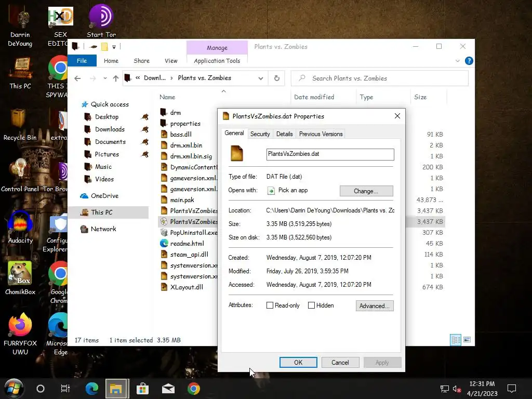Image resolution: width=532 pixels, height=399 pixels.
Task: Open Mail app from taskbar
Action: 168,389
